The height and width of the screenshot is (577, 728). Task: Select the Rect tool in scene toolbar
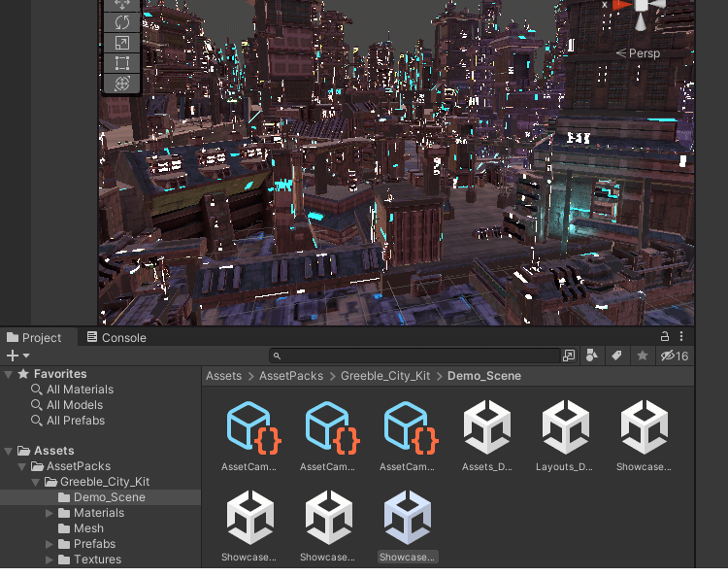(x=122, y=64)
